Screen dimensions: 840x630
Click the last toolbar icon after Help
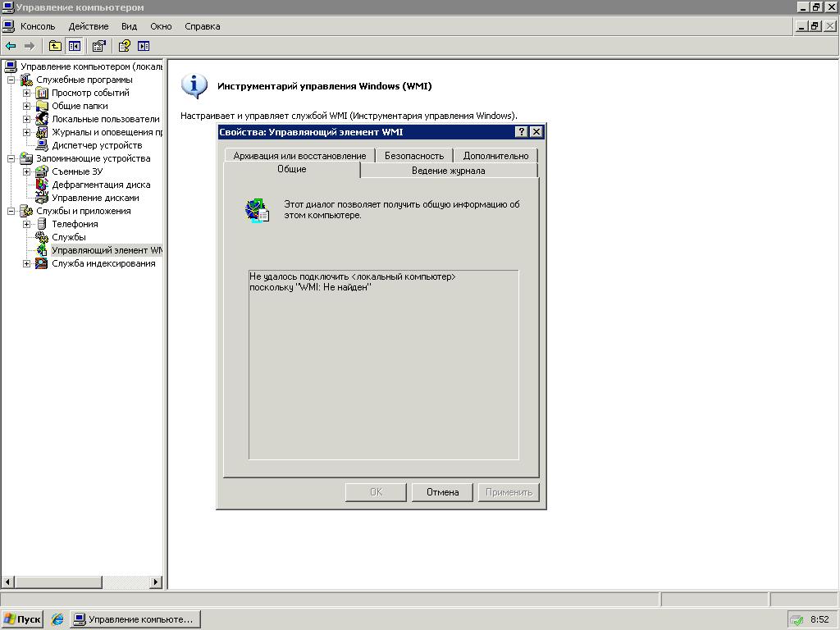144,46
